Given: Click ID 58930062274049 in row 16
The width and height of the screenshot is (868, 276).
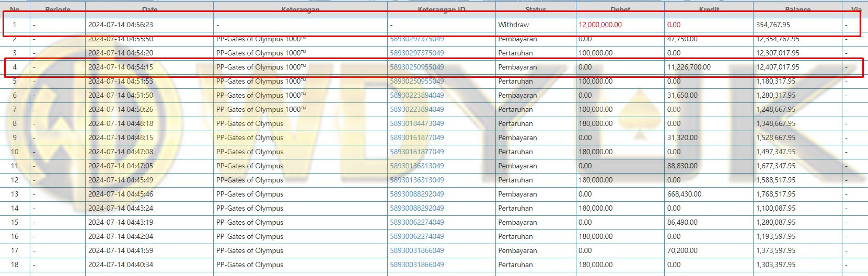Looking at the screenshot, I should (416, 237).
